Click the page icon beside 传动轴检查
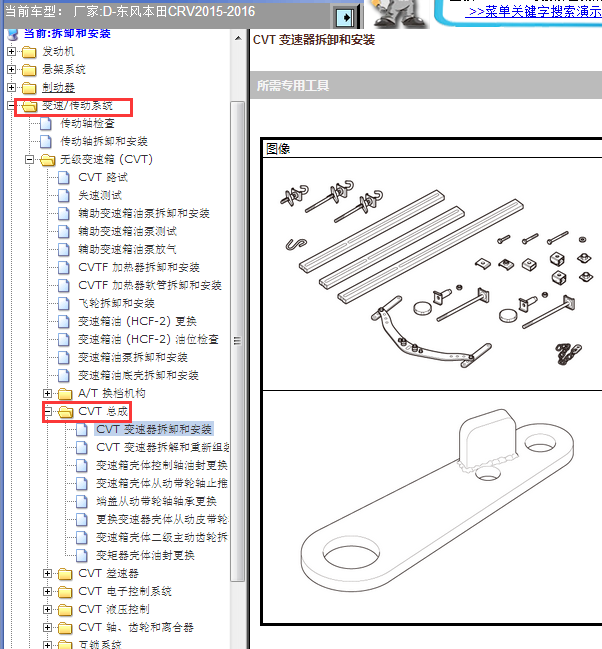The image size is (602, 649). [46, 123]
